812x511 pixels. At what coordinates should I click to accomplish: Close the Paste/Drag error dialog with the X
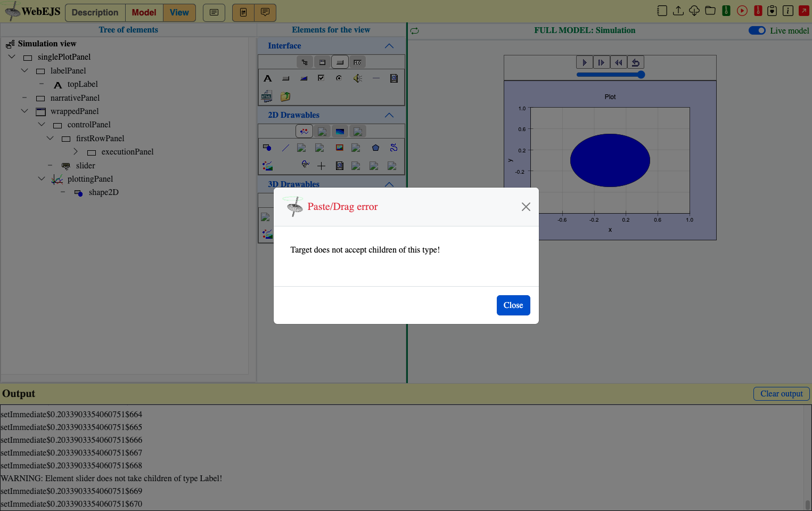(x=526, y=207)
